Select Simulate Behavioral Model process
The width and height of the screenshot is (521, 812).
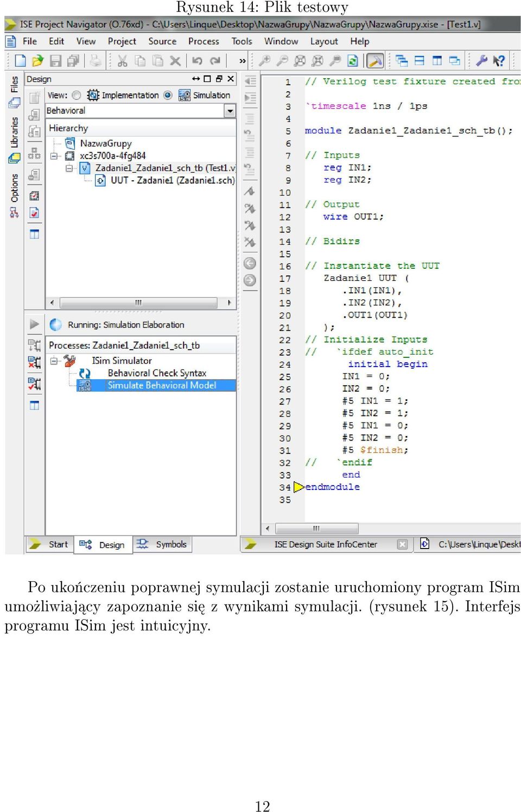tap(162, 385)
